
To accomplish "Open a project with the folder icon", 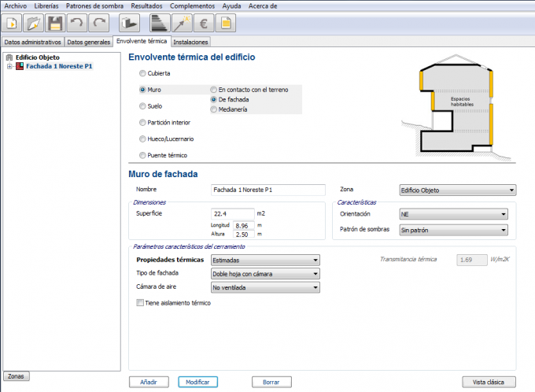I will [34, 24].
